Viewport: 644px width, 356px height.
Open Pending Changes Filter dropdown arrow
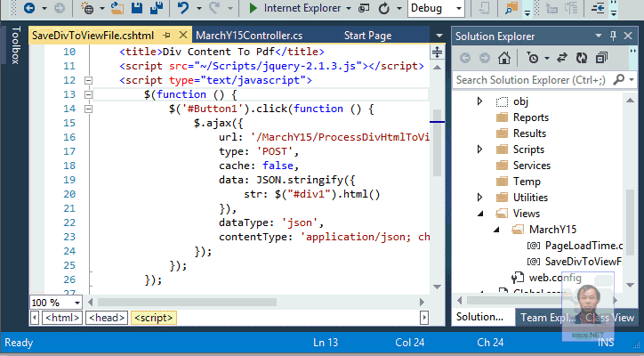(x=547, y=59)
